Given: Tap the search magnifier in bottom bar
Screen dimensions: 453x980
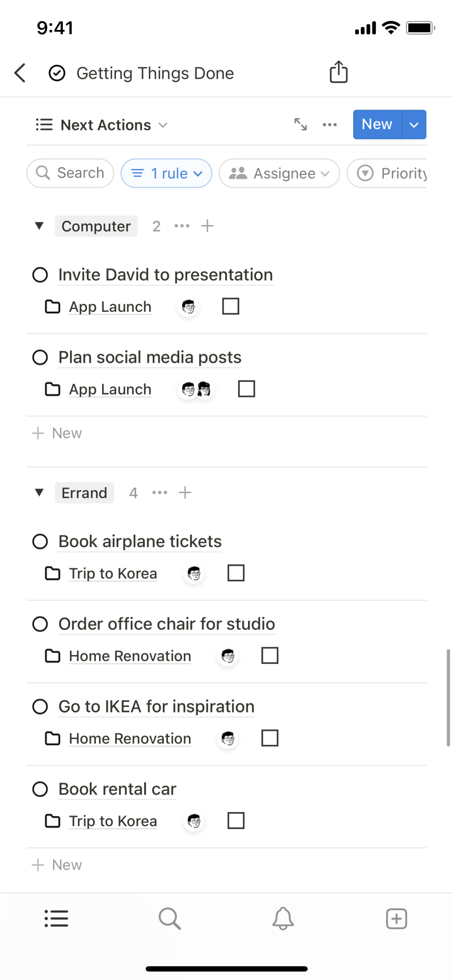Looking at the screenshot, I should coord(170,918).
